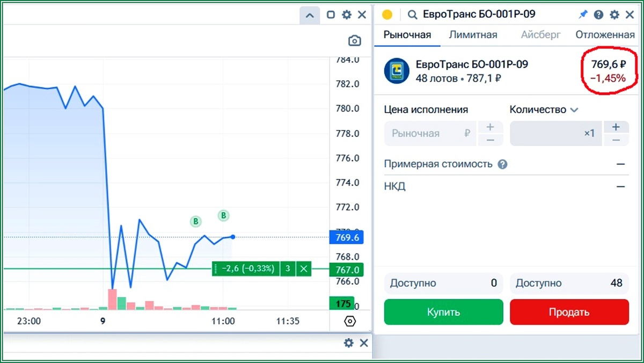Increase quantity using the plus stepper

pyautogui.click(x=616, y=127)
